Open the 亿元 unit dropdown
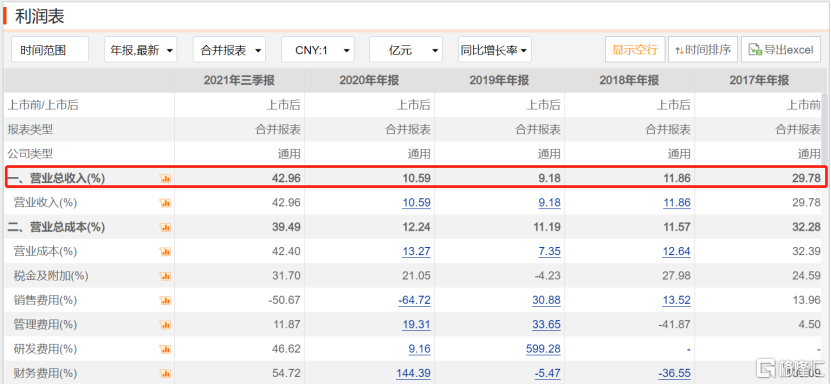 [405, 50]
